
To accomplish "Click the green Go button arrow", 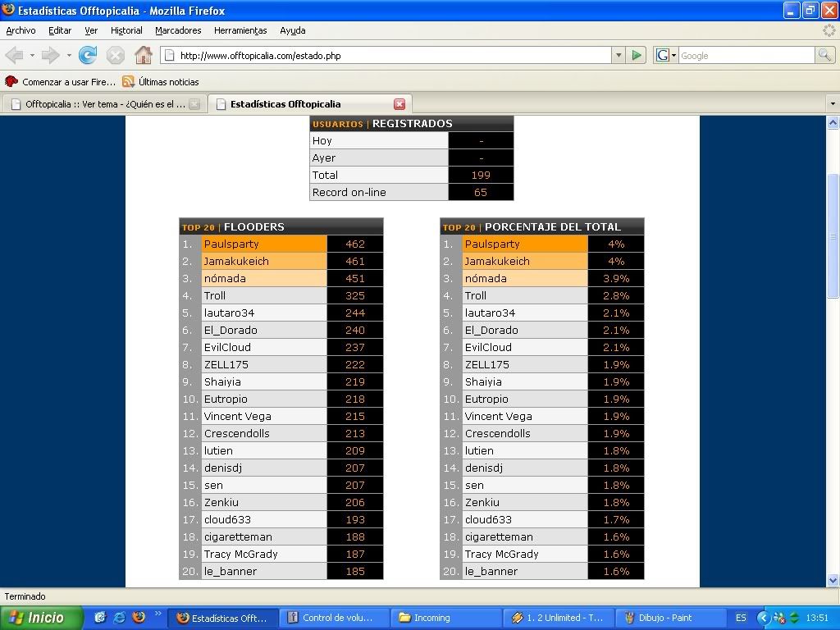I will [637, 56].
